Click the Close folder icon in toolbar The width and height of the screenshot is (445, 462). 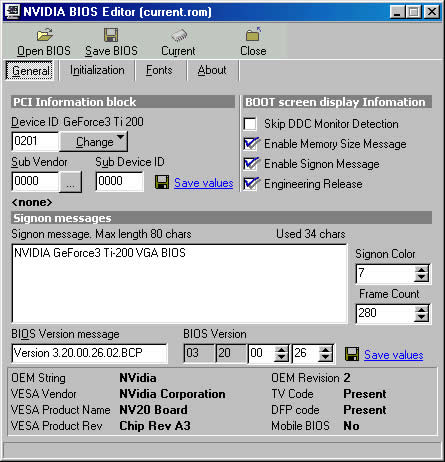(x=253, y=34)
